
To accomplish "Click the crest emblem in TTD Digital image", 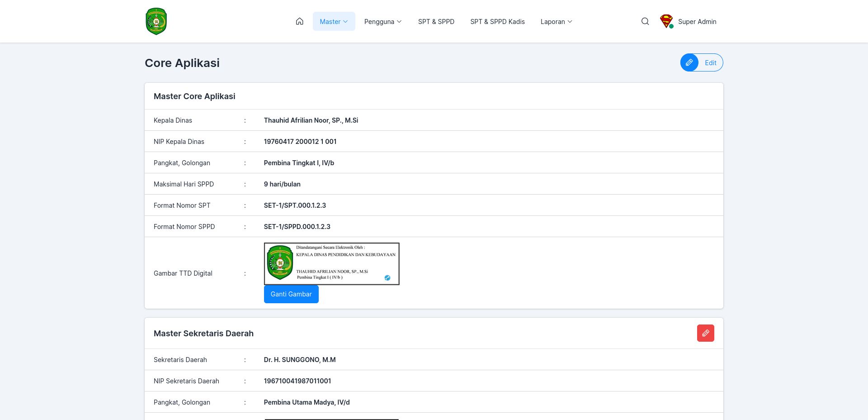I will (x=280, y=262).
